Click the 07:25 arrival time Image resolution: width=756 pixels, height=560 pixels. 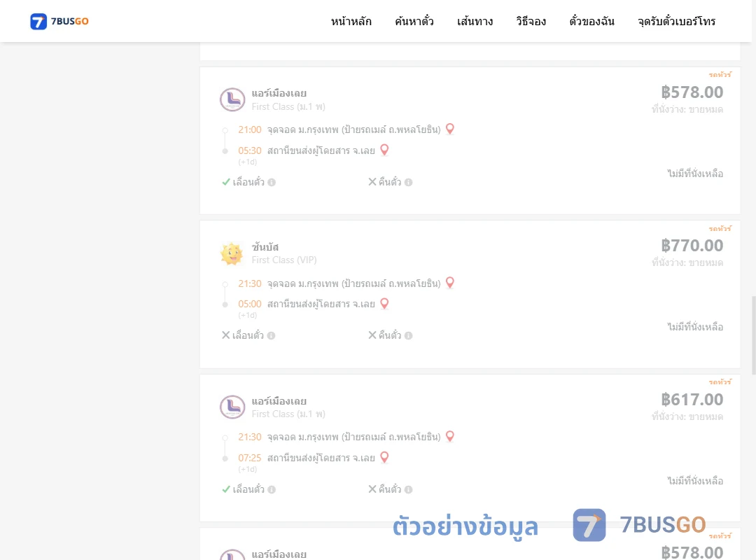point(250,458)
